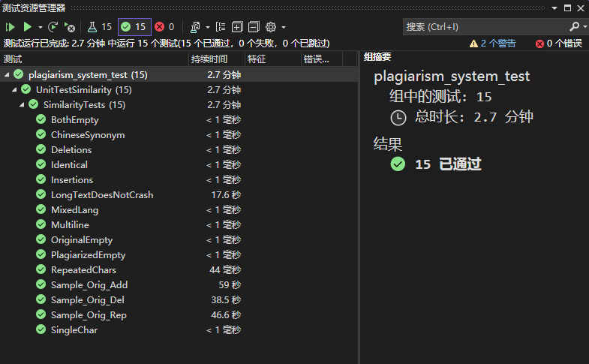Select UnitTestSimilarity (15) row
The height and width of the screenshot is (364, 589).
pos(179,90)
